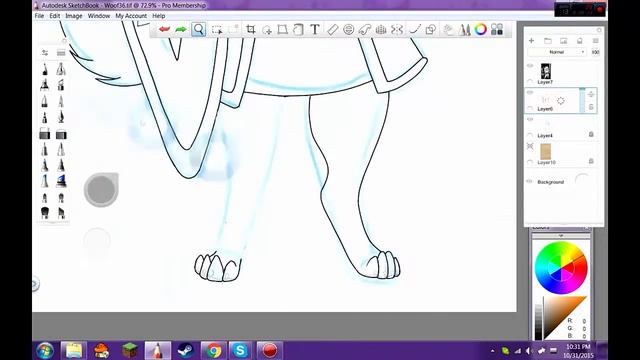Select the Steady Stroke tool
The image size is (640, 360).
point(415,29)
